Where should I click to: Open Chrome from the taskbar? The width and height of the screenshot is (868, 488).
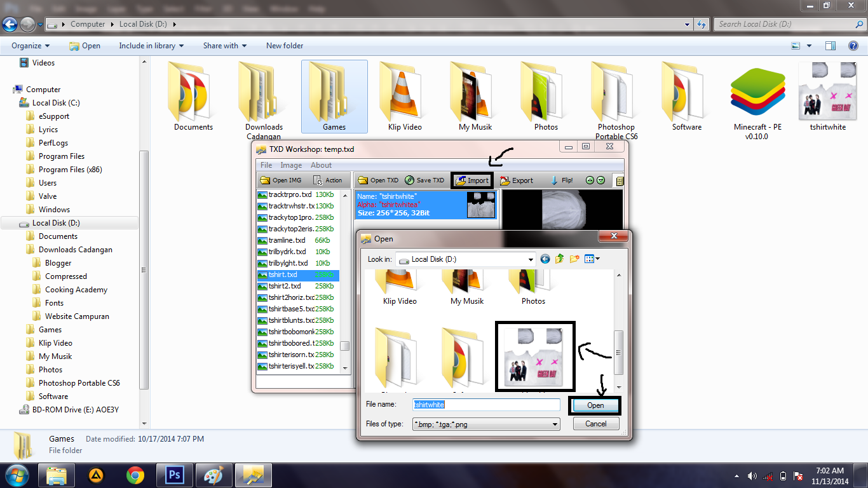pos(135,475)
